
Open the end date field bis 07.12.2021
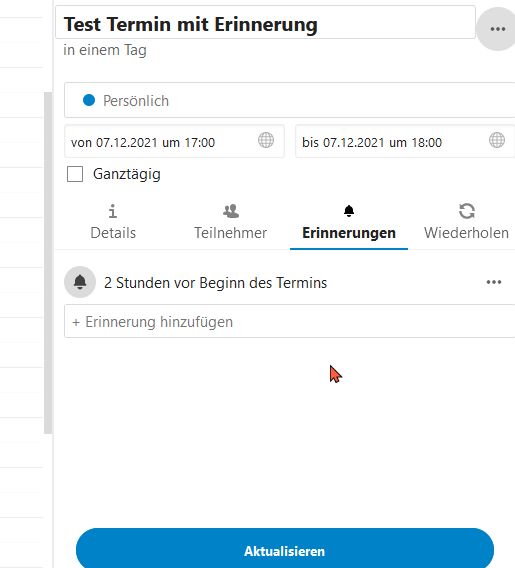click(x=405, y=141)
